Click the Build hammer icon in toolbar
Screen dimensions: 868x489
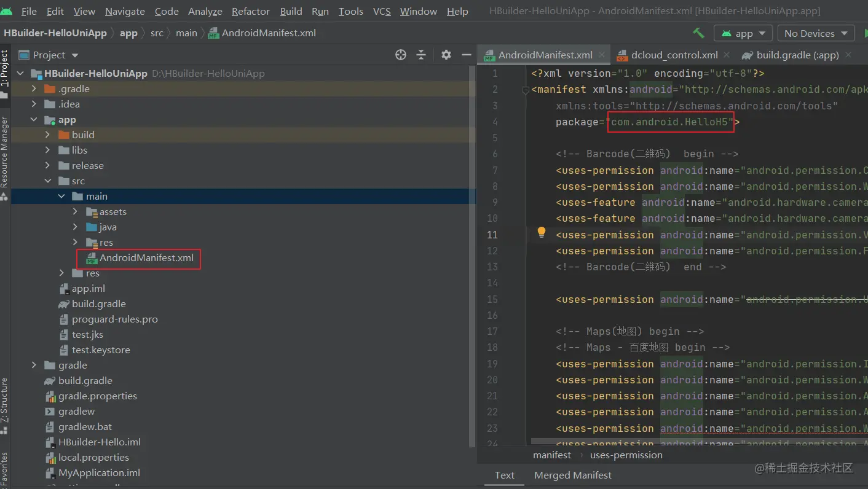click(698, 33)
